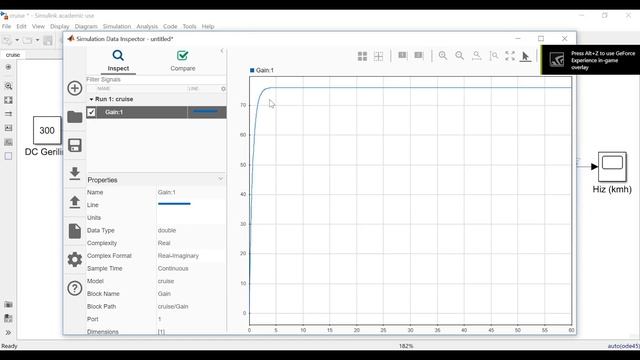Image resolution: width=640 pixels, height=360 pixels.
Task: Open the subplot layout grid icon
Action: point(362,56)
